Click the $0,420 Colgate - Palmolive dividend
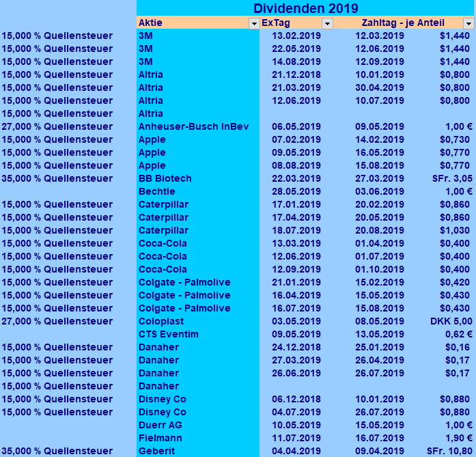 (x=455, y=282)
